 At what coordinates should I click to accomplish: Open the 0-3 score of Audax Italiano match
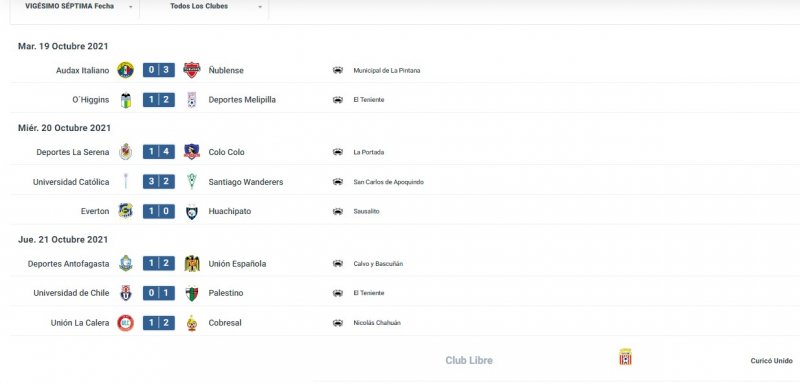pyautogui.click(x=159, y=70)
